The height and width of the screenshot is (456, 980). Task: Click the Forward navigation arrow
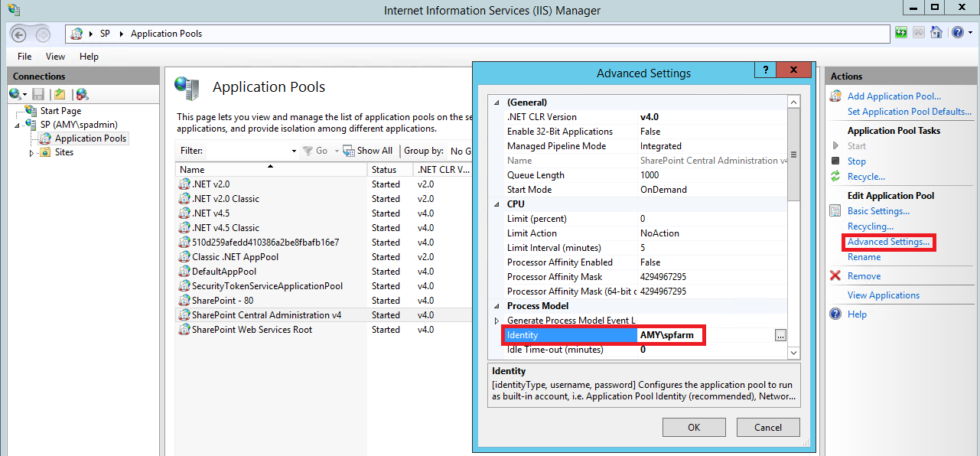(43, 34)
